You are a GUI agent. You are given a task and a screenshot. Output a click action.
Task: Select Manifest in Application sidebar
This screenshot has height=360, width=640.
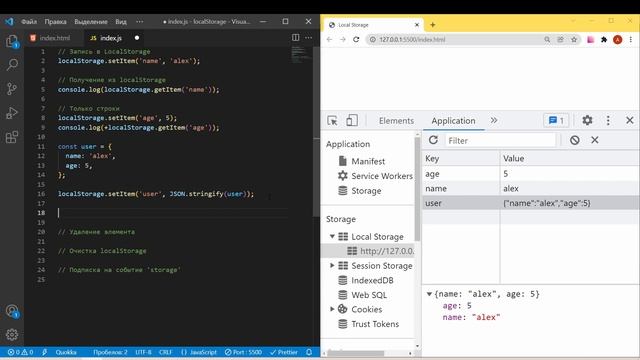[x=368, y=161]
